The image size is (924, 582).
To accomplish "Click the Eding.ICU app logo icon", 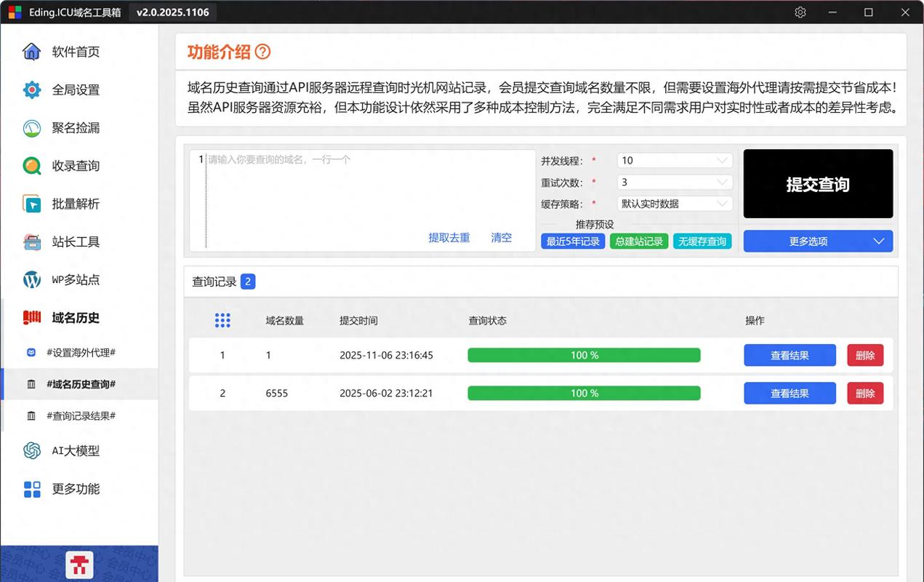I will pos(15,12).
